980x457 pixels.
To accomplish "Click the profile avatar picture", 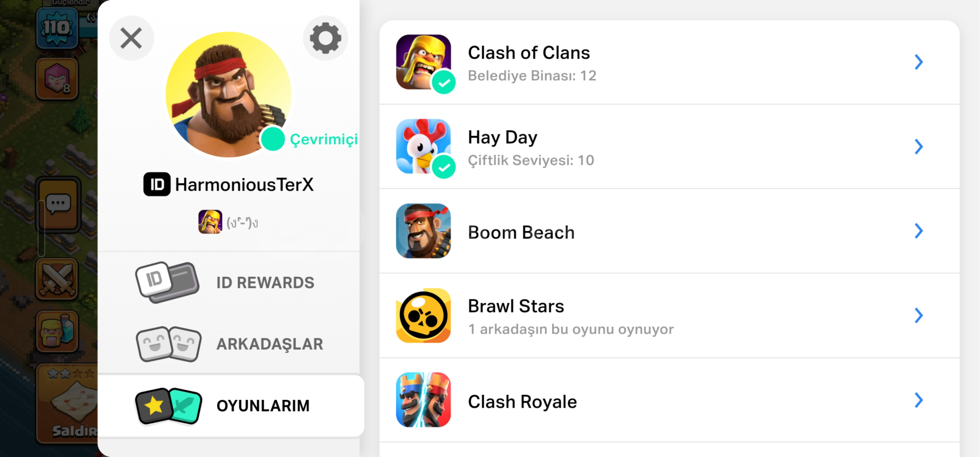I will pyautogui.click(x=228, y=95).
